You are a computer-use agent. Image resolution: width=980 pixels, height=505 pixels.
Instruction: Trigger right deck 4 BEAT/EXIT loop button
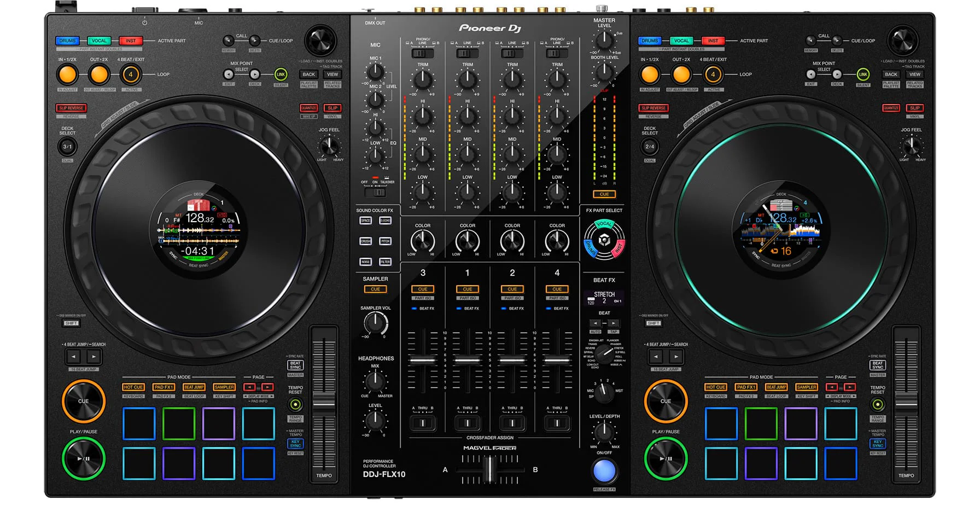pos(713,74)
